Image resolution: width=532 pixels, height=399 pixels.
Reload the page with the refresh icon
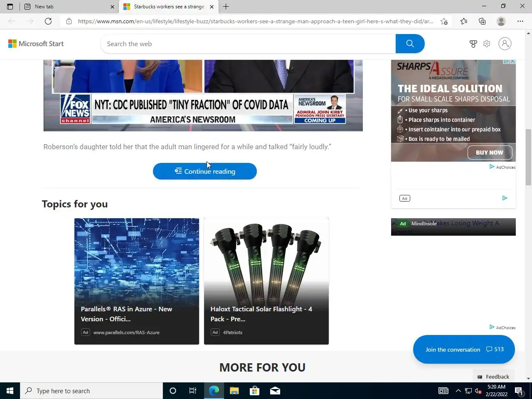48,21
